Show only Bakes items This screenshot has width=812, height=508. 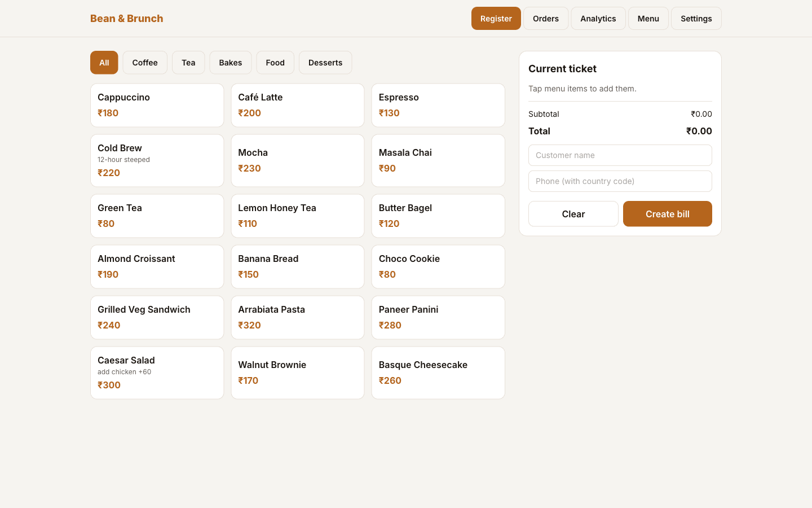(231, 63)
